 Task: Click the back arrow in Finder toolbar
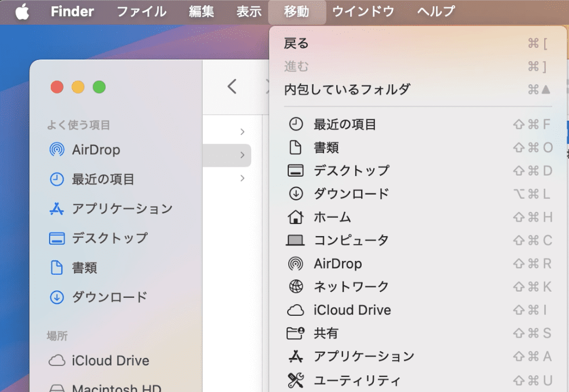pos(232,87)
